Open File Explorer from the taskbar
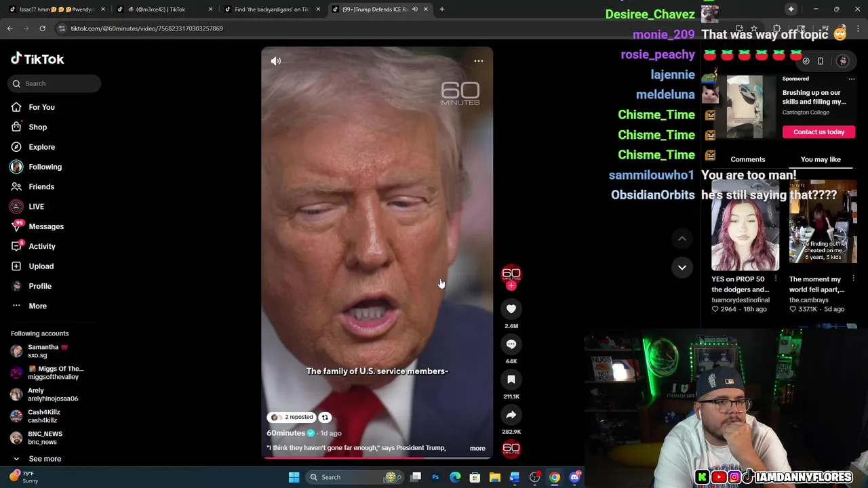This screenshot has height=488, width=868. [x=495, y=477]
